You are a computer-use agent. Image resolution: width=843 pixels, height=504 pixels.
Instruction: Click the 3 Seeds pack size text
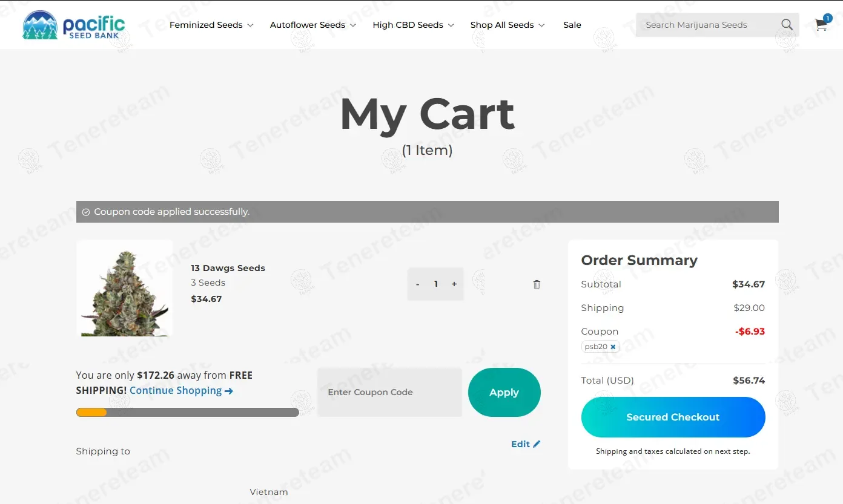[x=208, y=283]
